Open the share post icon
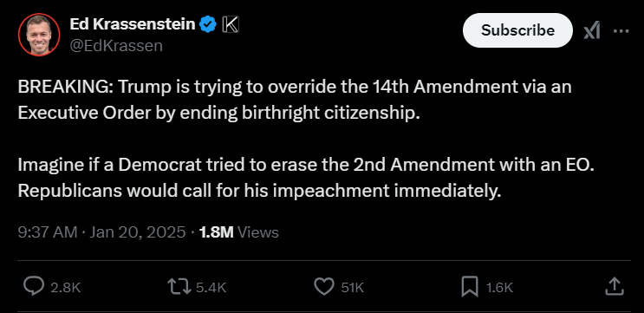Viewport: 644px width, 313px height. 615,286
